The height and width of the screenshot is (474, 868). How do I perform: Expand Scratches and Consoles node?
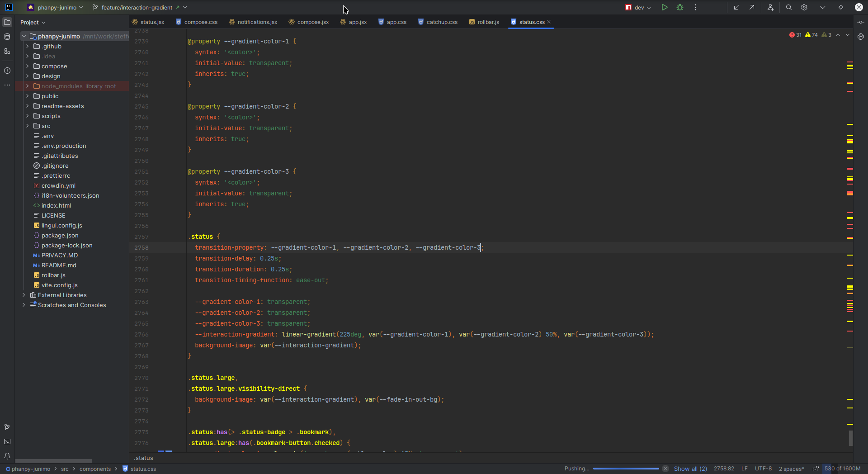24,305
